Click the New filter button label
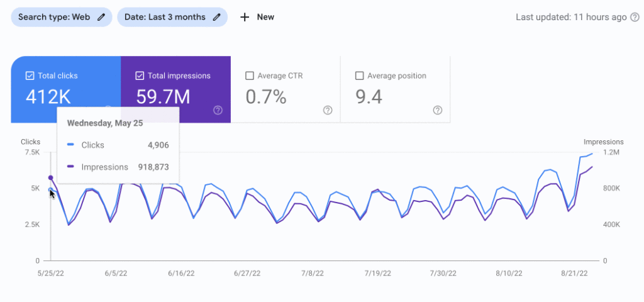This screenshot has width=644, height=302. 265,17
